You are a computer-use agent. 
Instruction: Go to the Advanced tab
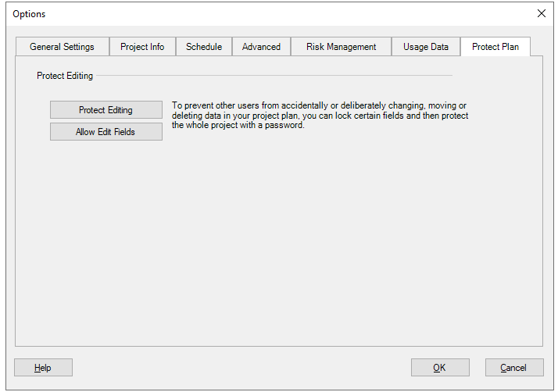(261, 47)
